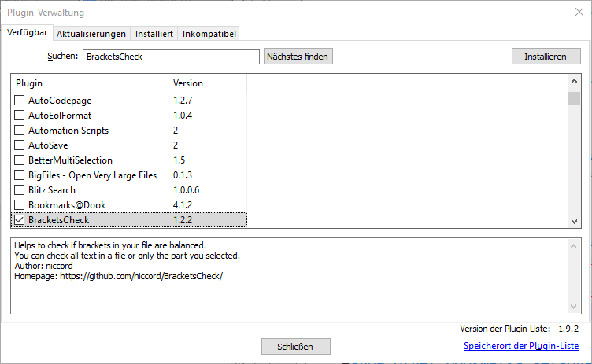
Task: Tick the Automation Scripts checkbox
Action: point(19,131)
